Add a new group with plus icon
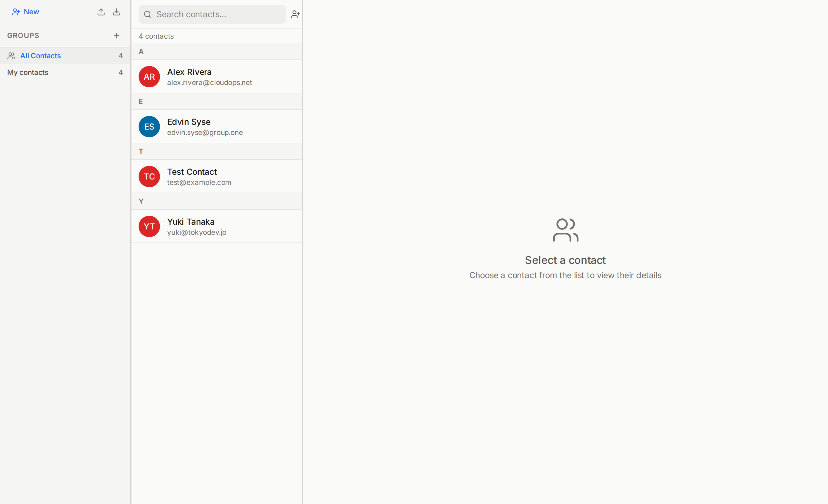Screen dimensions: 828x504 click(x=117, y=36)
